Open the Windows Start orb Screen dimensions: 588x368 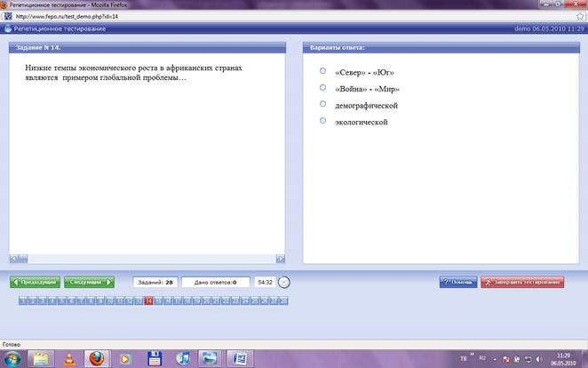tap(12, 359)
